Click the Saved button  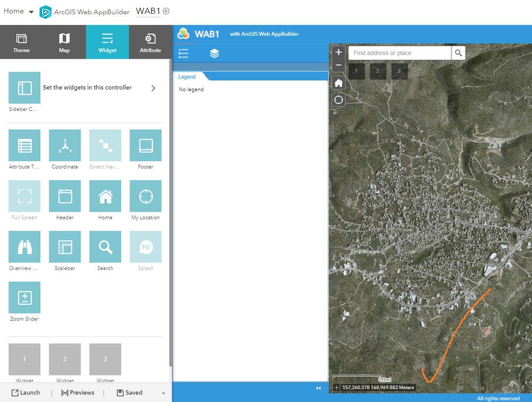coord(130,392)
